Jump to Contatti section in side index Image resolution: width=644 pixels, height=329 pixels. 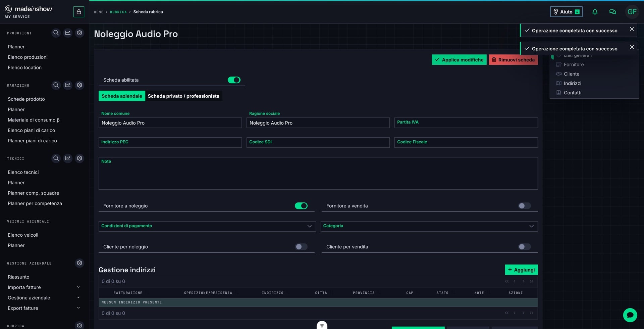(572, 93)
